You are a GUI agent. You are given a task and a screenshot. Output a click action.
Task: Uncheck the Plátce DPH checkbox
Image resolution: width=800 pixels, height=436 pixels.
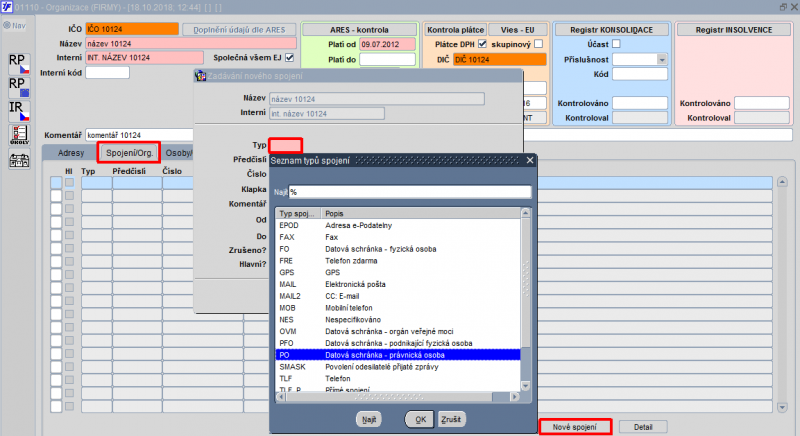coord(482,44)
